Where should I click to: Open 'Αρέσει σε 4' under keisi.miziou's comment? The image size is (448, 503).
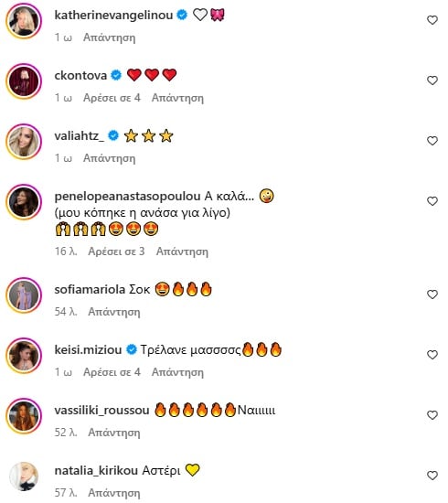pos(112,372)
